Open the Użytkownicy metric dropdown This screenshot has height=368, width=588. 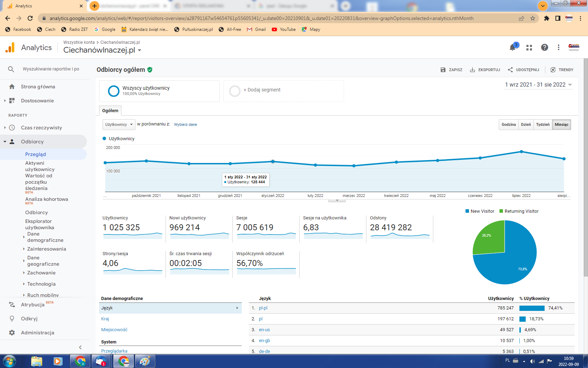point(119,124)
